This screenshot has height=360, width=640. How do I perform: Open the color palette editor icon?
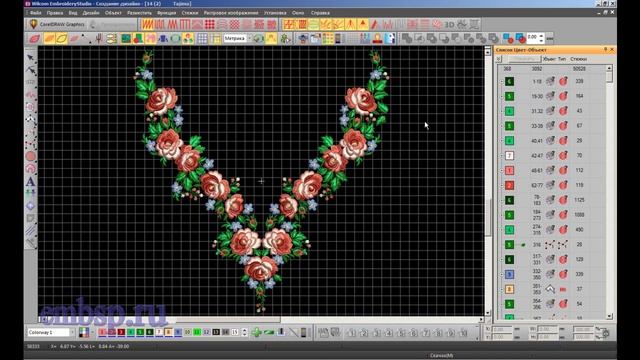84,332
